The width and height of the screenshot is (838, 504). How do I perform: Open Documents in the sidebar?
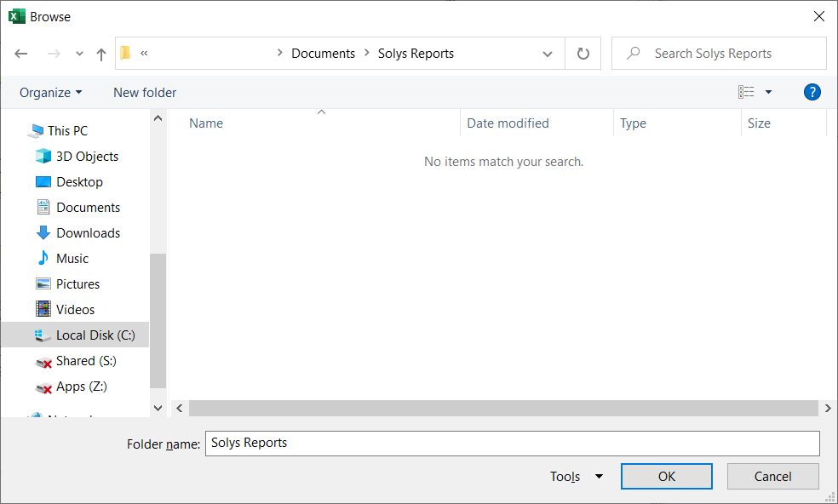click(x=89, y=208)
